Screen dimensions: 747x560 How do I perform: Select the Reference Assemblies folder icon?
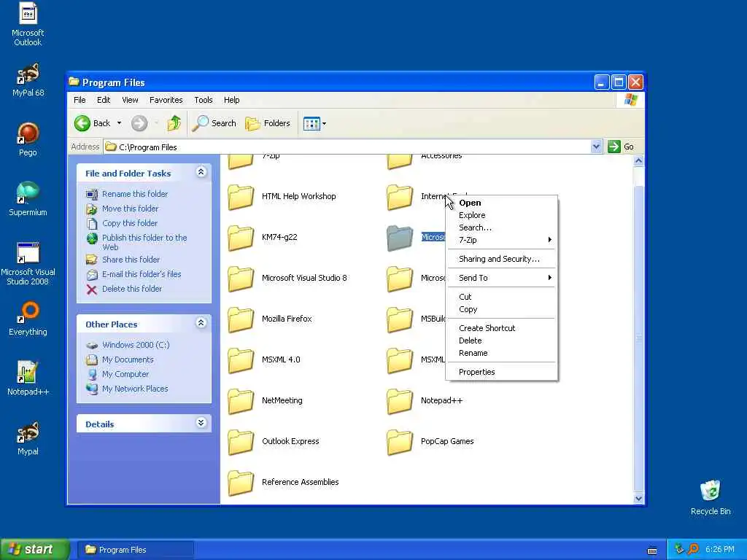click(x=241, y=483)
